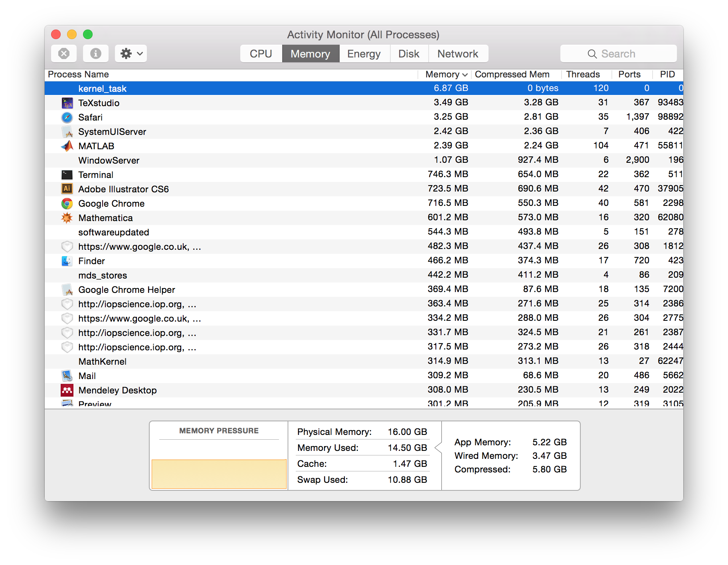Screen dimensions: 728x565
Task: Sort by Process Name column header
Action: coord(231,75)
